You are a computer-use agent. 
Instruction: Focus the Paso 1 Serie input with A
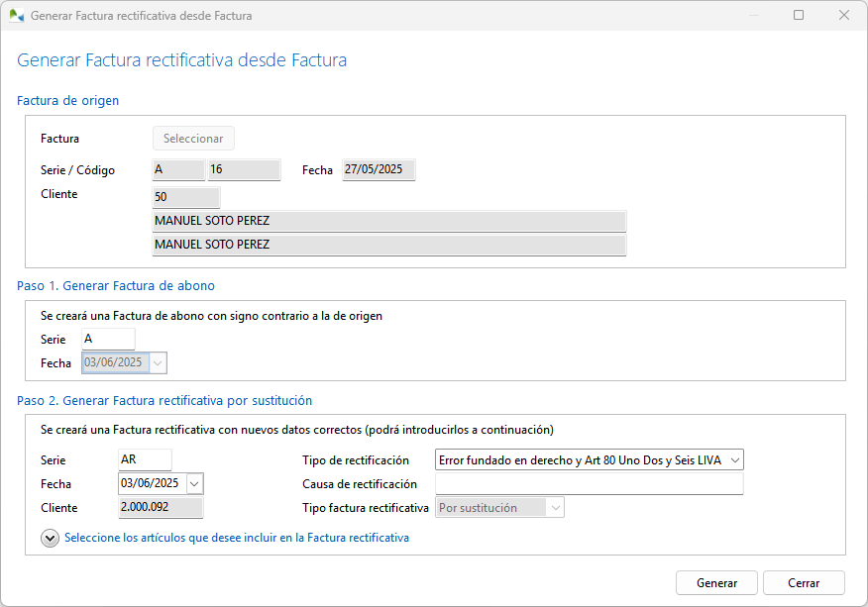pos(107,339)
